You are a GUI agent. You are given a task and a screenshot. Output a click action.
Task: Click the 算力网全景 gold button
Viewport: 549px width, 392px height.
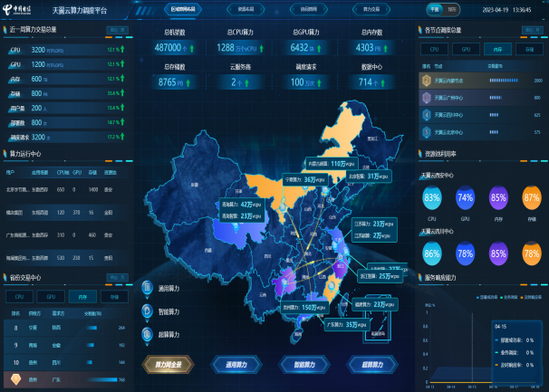pos(169,365)
